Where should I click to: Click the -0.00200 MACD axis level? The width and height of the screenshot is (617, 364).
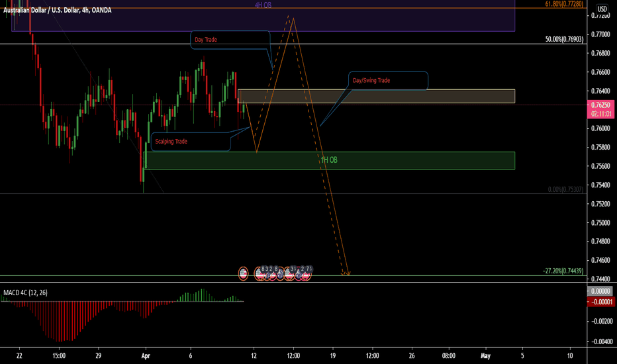[600, 321]
